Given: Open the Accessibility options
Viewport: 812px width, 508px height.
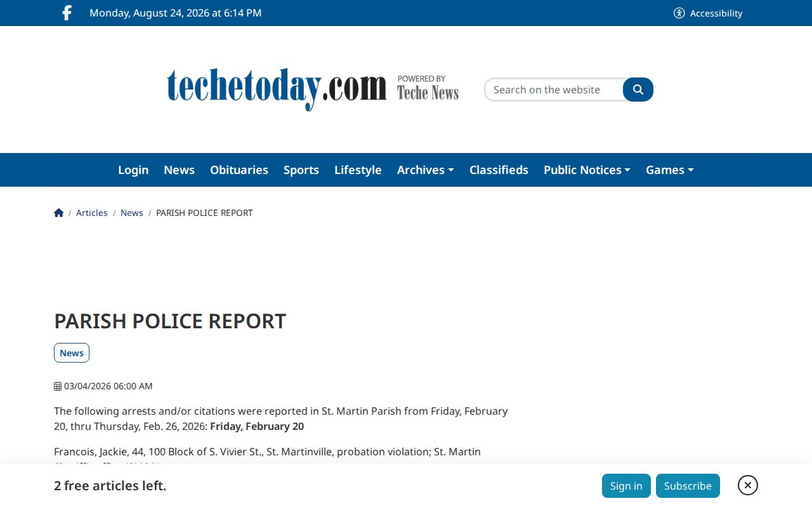Looking at the screenshot, I should coord(708,13).
